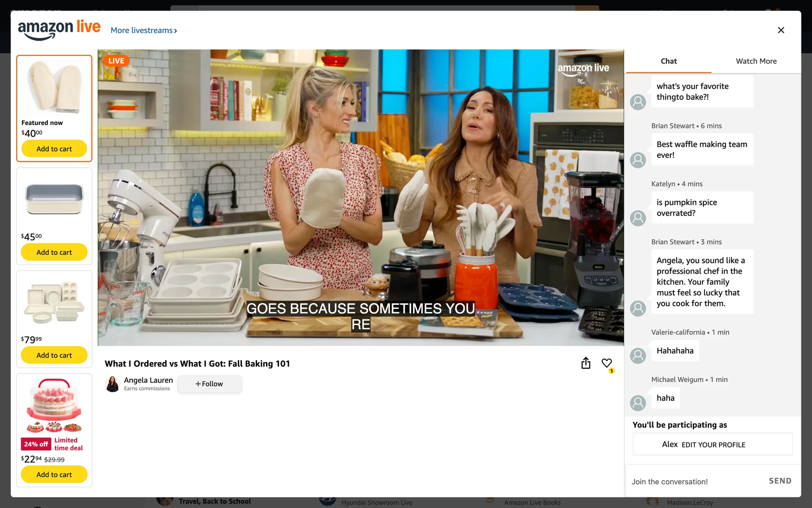Click the share icon below the video
Screen dimensions: 812x508
585,363
